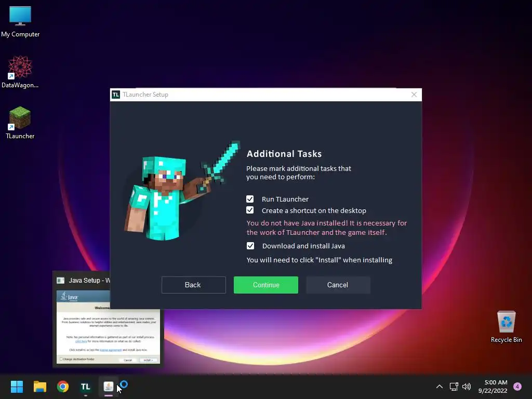Viewport: 532px width, 399px height.
Task: Open network status tray icon
Action: [454, 387]
